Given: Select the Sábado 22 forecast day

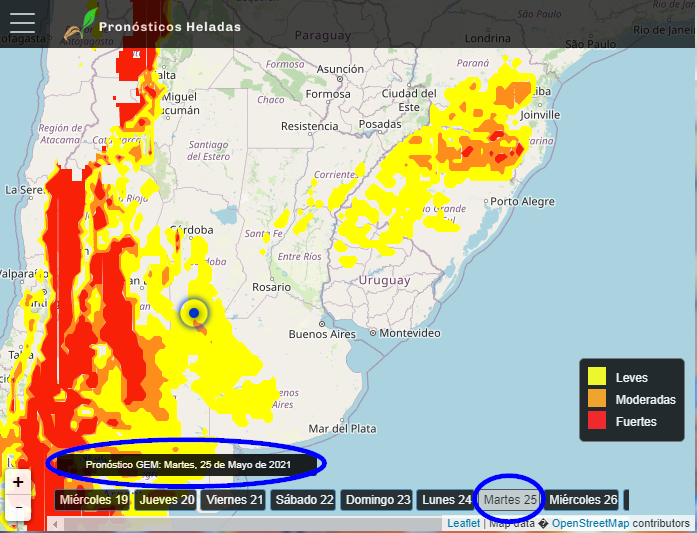Looking at the screenshot, I should click(x=304, y=500).
